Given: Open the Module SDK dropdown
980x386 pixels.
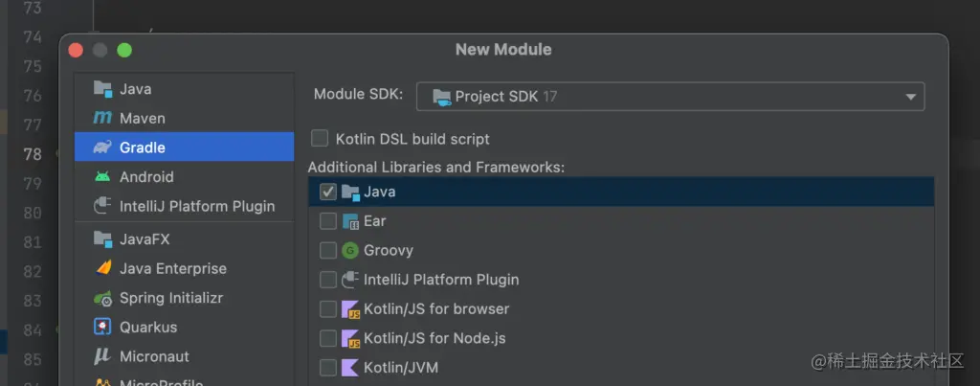Looking at the screenshot, I should (671, 97).
